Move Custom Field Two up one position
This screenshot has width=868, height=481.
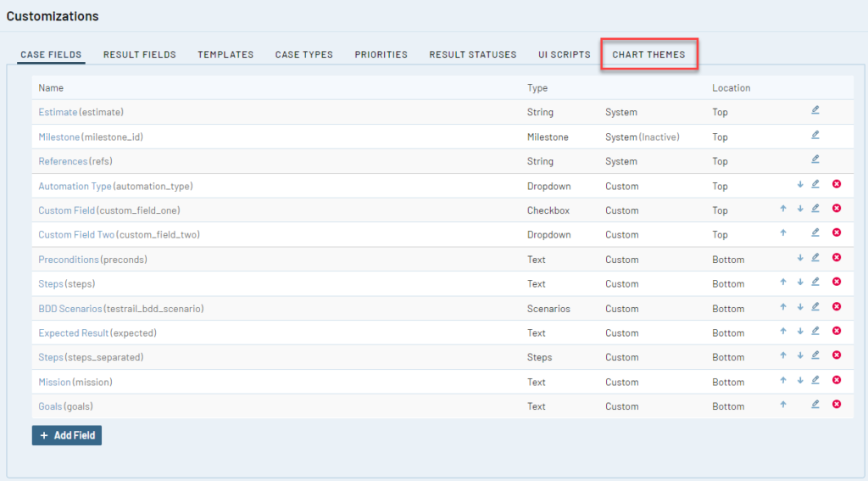(x=783, y=232)
